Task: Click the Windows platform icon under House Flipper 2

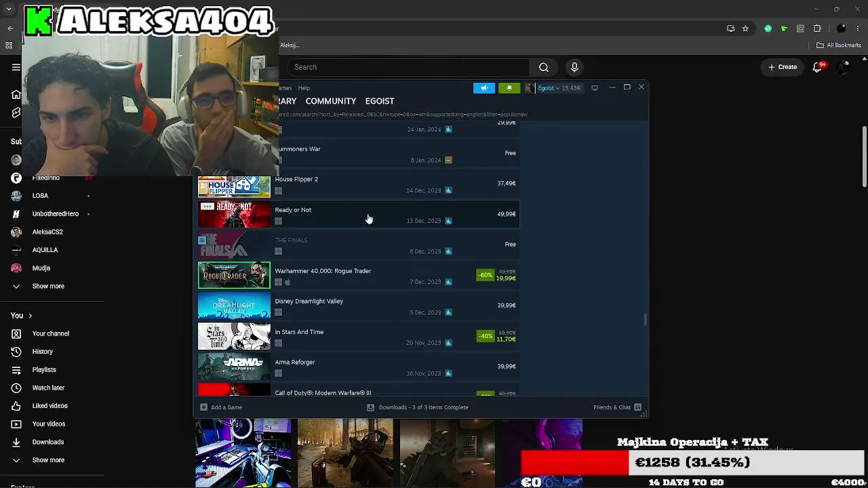Action: pyautogui.click(x=278, y=190)
